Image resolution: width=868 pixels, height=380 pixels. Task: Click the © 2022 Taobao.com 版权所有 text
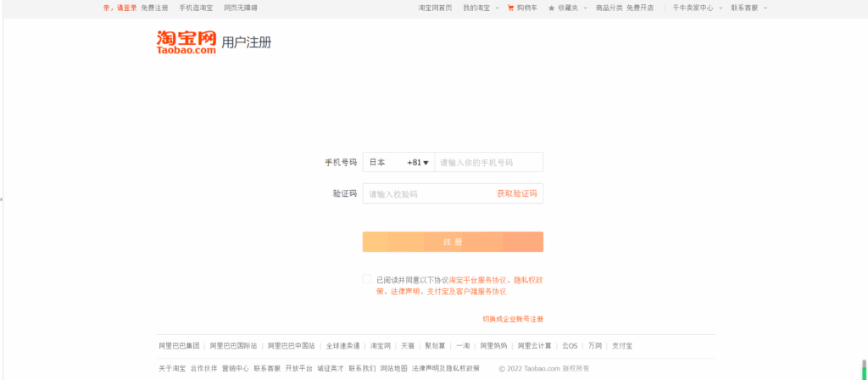point(543,368)
